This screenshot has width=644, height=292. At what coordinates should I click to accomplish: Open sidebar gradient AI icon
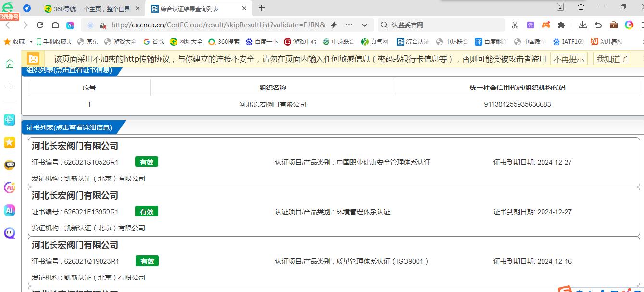[x=10, y=188]
